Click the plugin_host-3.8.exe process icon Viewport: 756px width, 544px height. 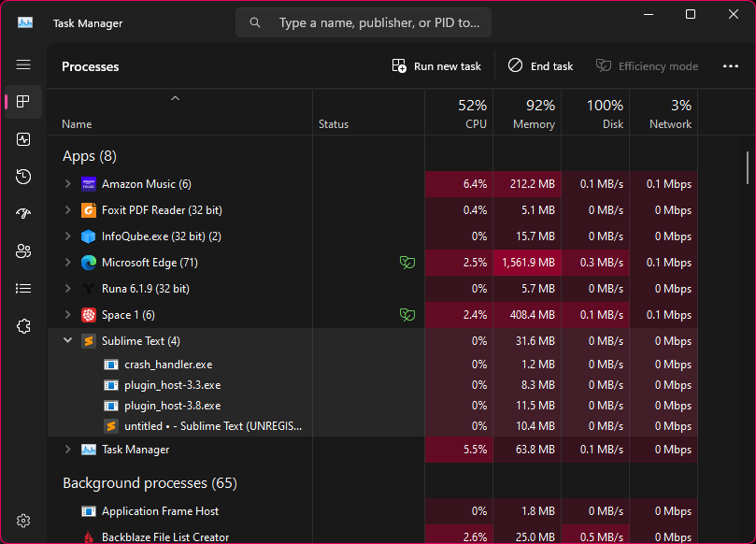(x=111, y=406)
